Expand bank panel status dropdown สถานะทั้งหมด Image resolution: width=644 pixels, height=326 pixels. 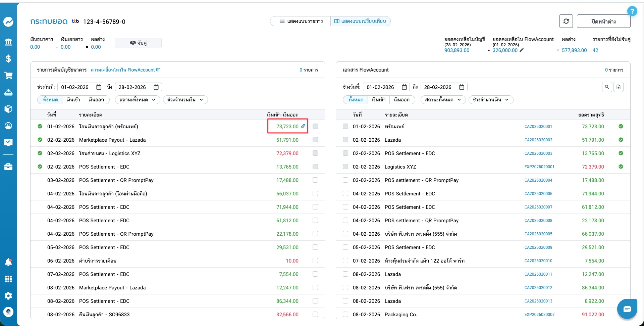click(x=138, y=100)
